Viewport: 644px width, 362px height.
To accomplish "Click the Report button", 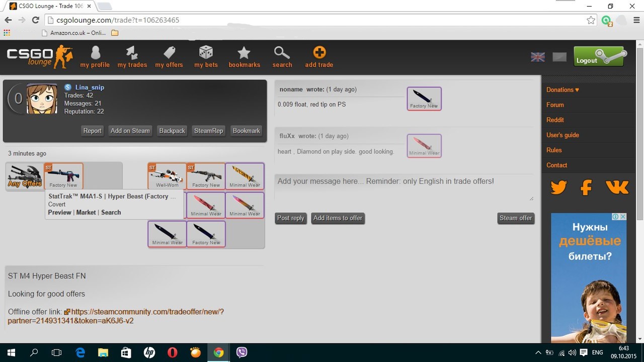I will (92, 131).
